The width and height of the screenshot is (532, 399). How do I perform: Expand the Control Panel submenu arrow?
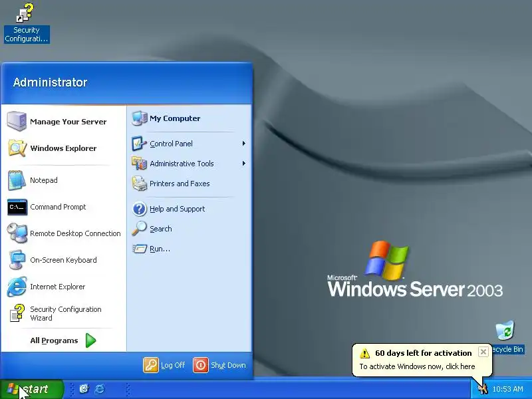243,144
